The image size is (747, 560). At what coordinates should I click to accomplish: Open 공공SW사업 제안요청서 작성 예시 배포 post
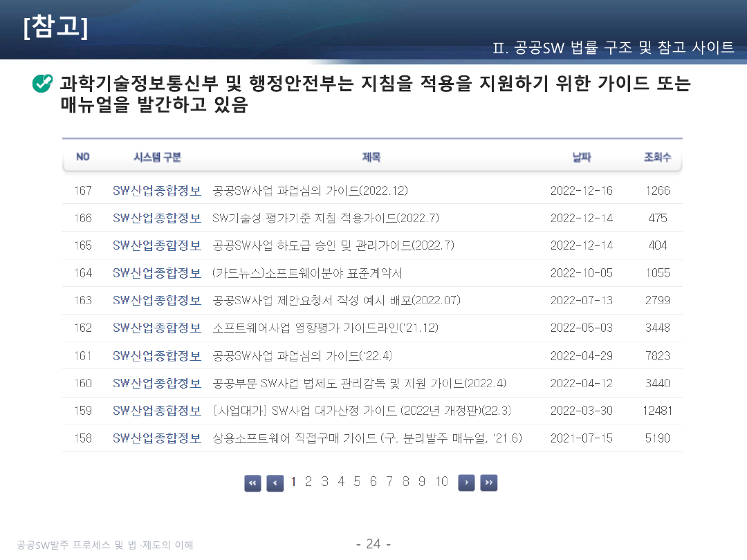click(x=336, y=300)
